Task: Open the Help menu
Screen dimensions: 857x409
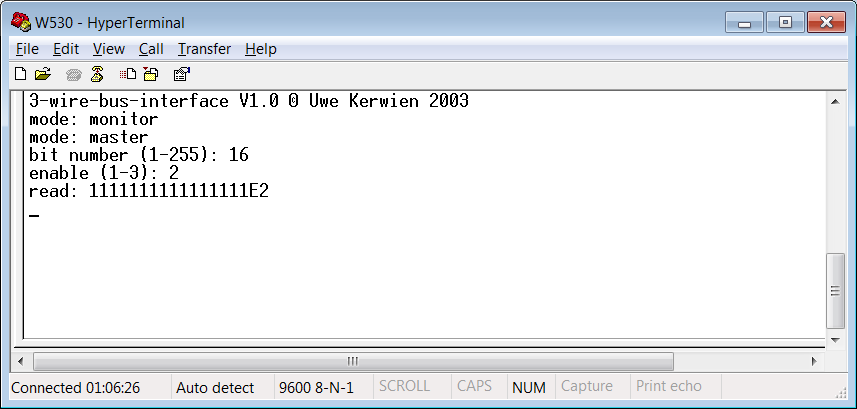Action: point(261,49)
